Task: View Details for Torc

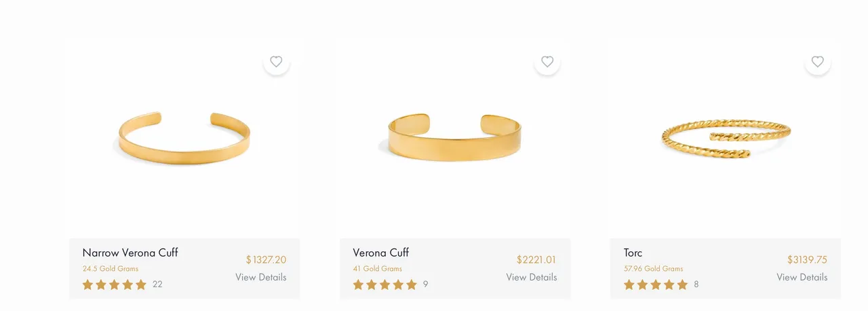Action: point(802,277)
